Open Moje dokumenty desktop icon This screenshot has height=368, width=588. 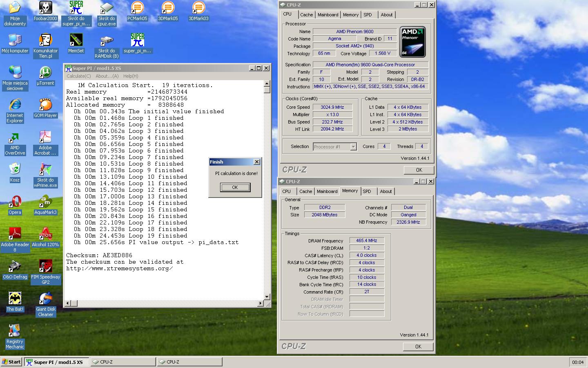click(x=15, y=14)
